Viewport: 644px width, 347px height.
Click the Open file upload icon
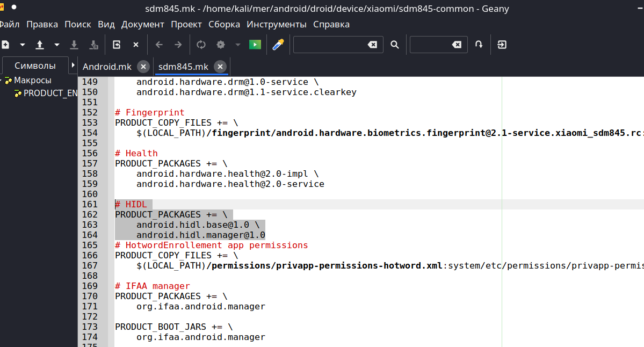pyautogui.click(x=40, y=45)
